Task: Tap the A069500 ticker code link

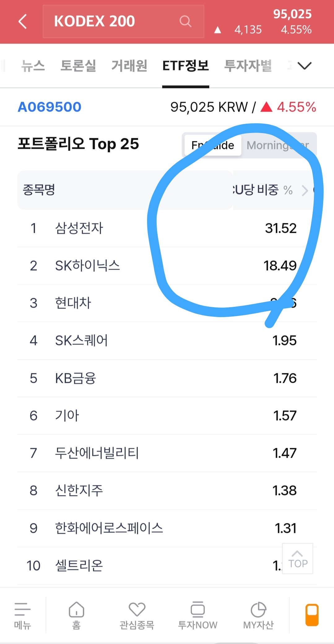Action: [x=50, y=107]
